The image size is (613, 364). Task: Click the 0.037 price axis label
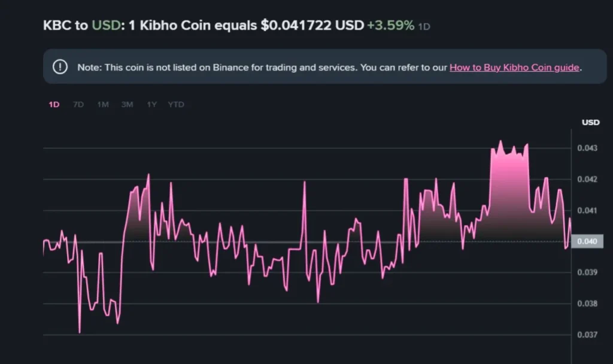[588, 335]
